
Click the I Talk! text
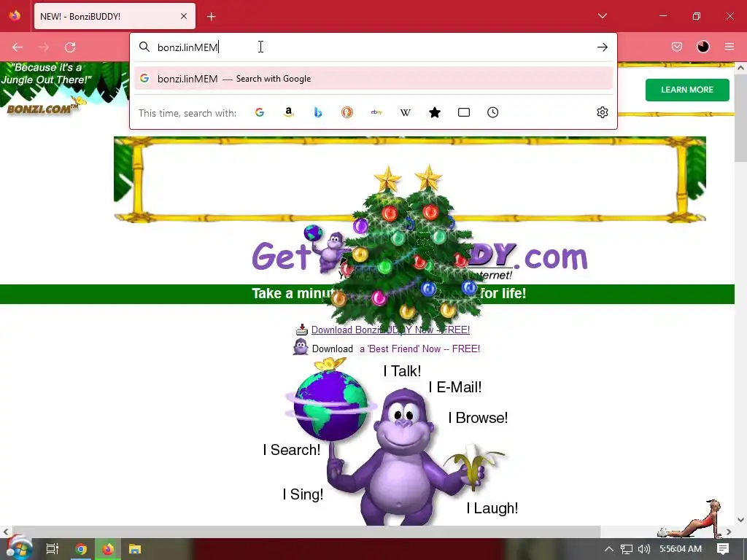(402, 371)
